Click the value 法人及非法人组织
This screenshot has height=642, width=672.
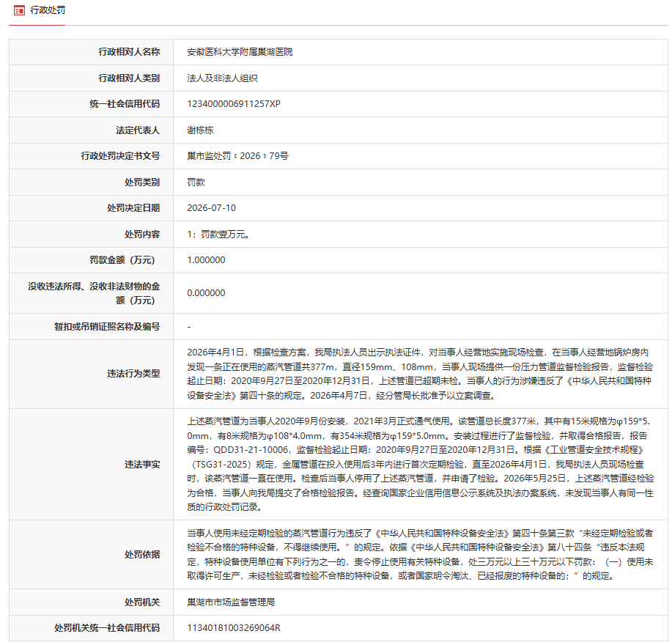point(222,78)
